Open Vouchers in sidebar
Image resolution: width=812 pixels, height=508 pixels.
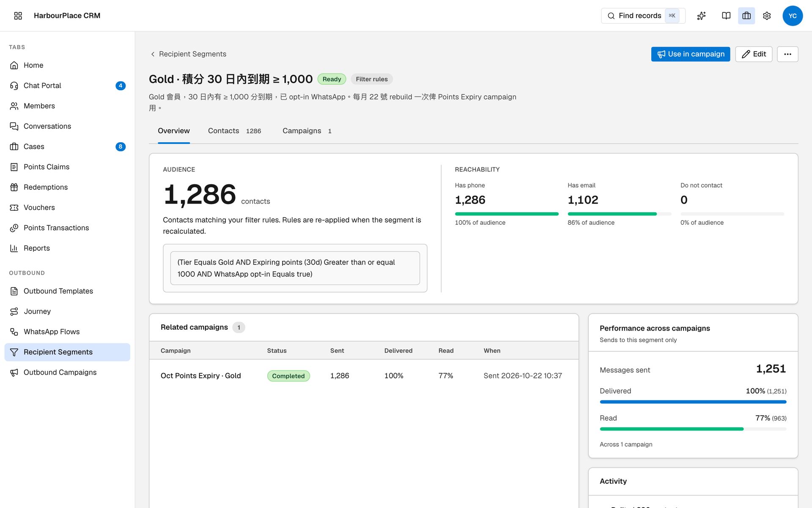coord(67,207)
